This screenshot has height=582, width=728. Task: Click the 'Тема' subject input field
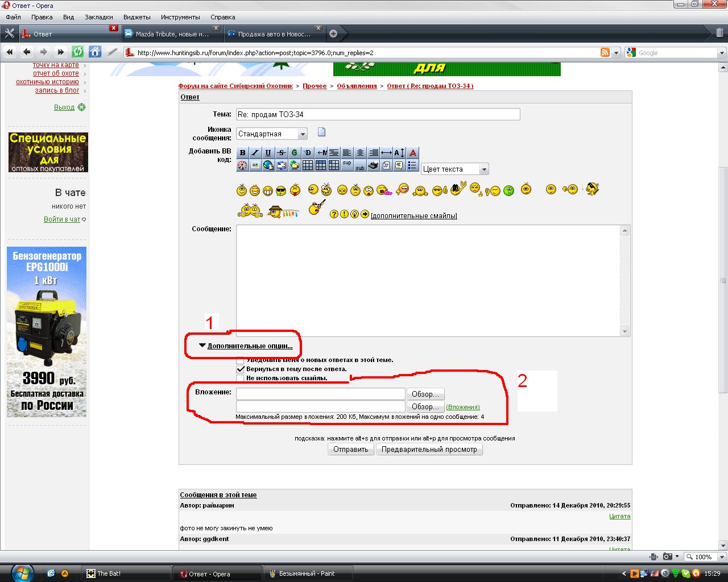point(378,114)
